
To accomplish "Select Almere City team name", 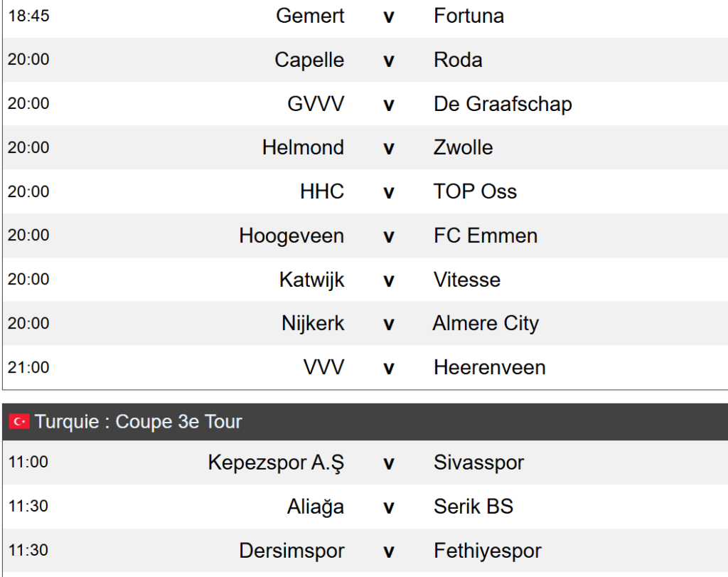I will click(x=486, y=324).
